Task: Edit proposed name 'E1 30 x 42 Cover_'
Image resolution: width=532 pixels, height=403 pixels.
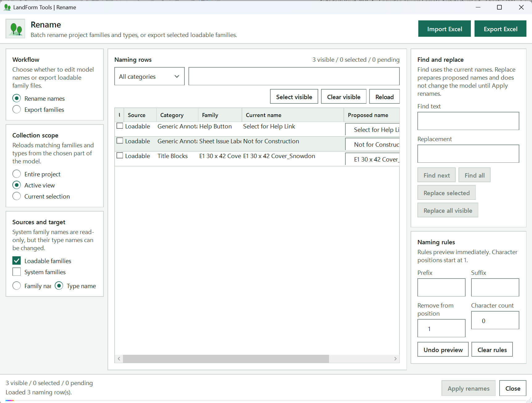Action: tap(373, 159)
